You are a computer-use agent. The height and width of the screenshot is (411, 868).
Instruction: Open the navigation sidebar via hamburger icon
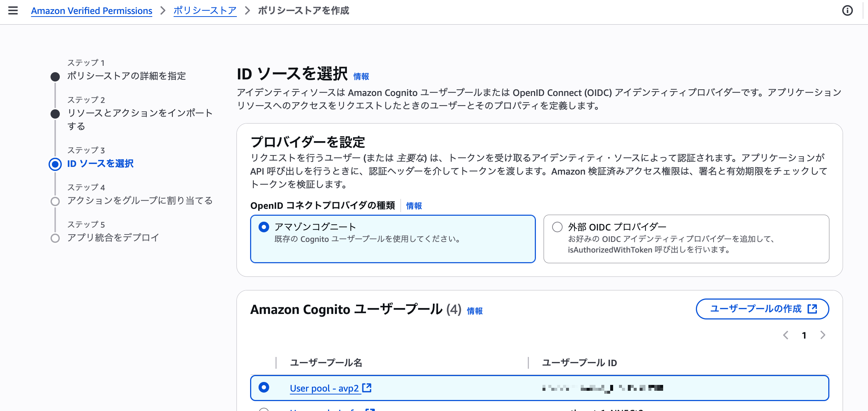(14, 11)
